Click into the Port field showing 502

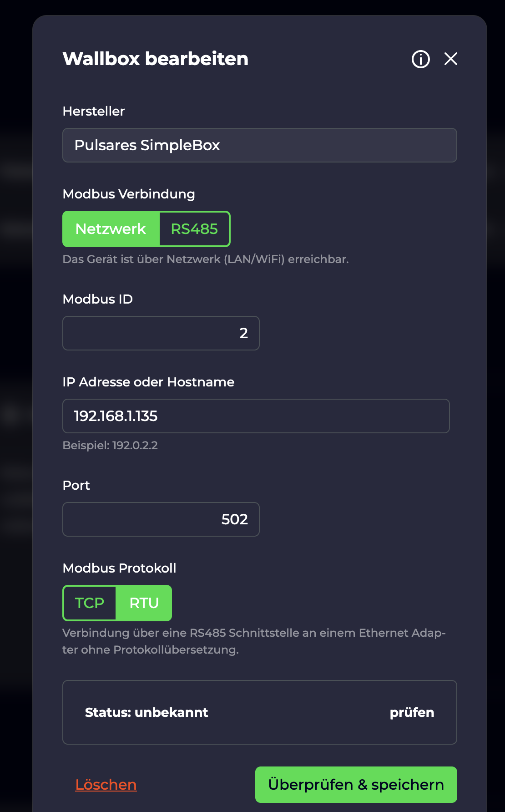(x=161, y=519)
